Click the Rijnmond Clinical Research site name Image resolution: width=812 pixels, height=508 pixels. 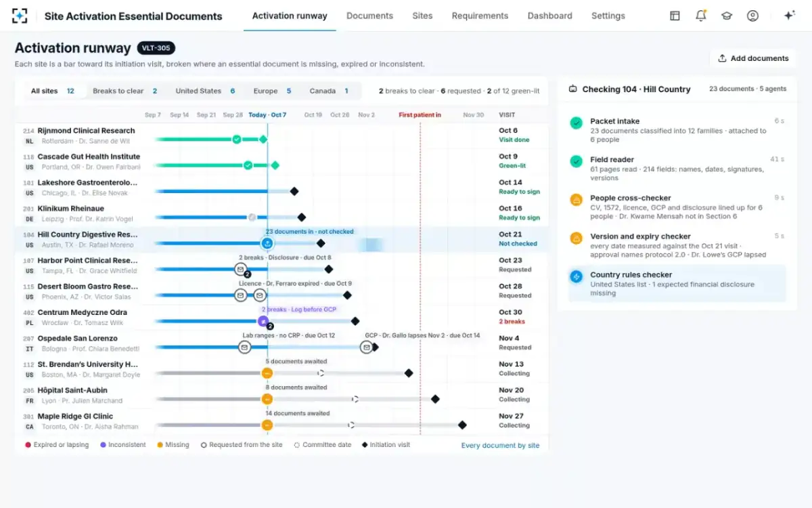(86, 131)
